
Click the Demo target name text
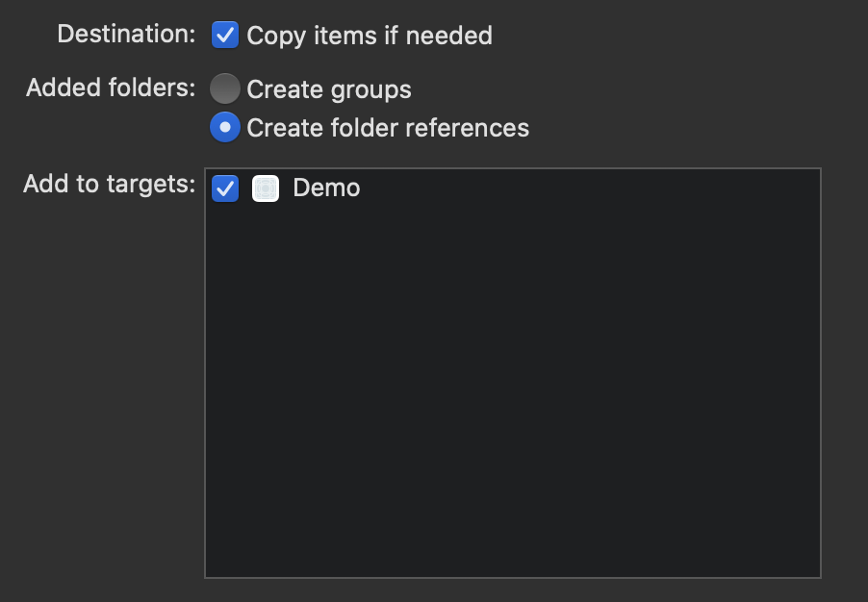(326, 188)
